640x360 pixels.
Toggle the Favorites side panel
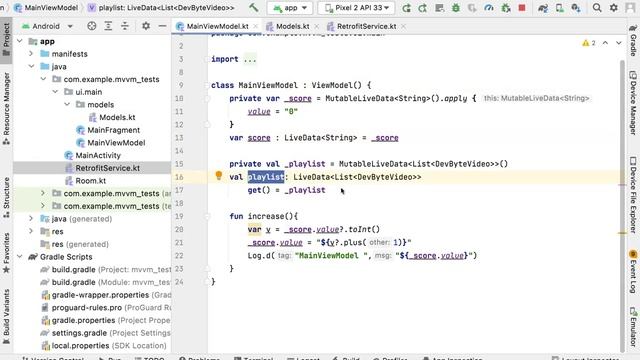coord(6,253)
